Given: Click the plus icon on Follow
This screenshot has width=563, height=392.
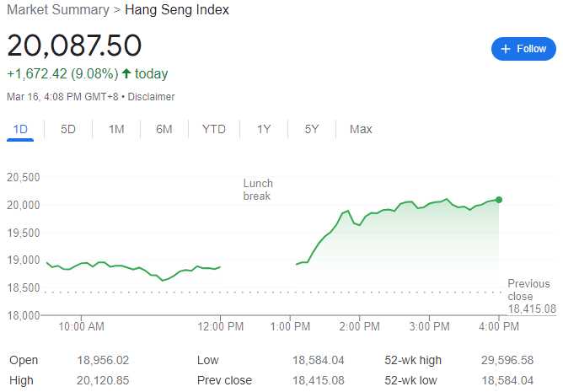Looking at the screenshot, I should [506, 49].
